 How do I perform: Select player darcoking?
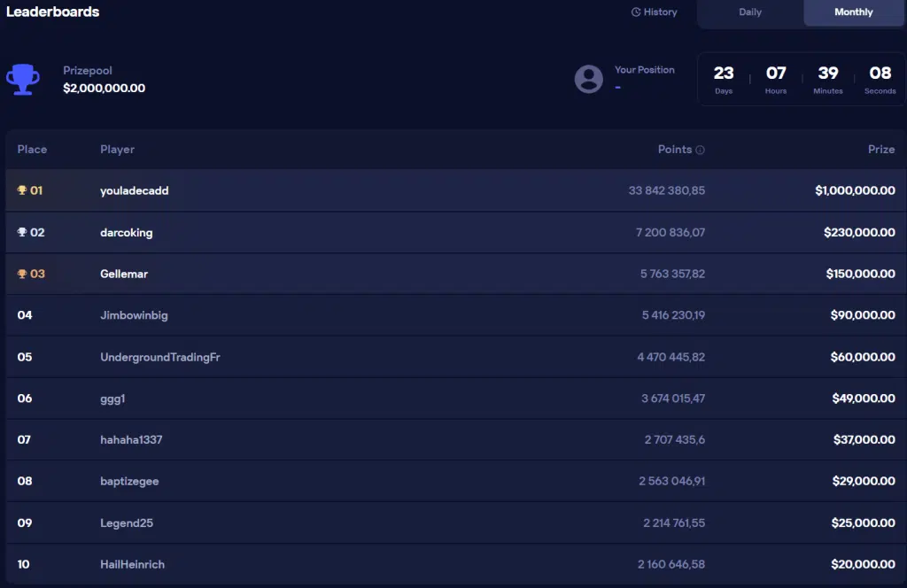pyautogui.click(x=126, y=232)
